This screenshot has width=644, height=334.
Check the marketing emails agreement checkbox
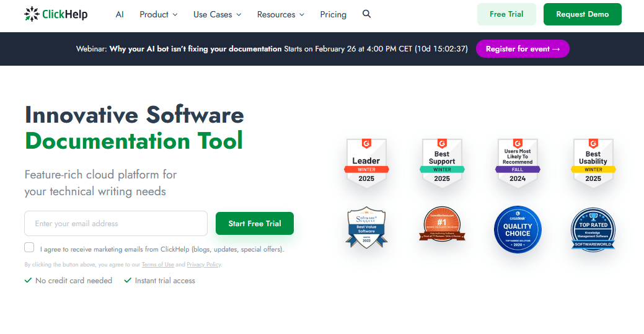29,247
